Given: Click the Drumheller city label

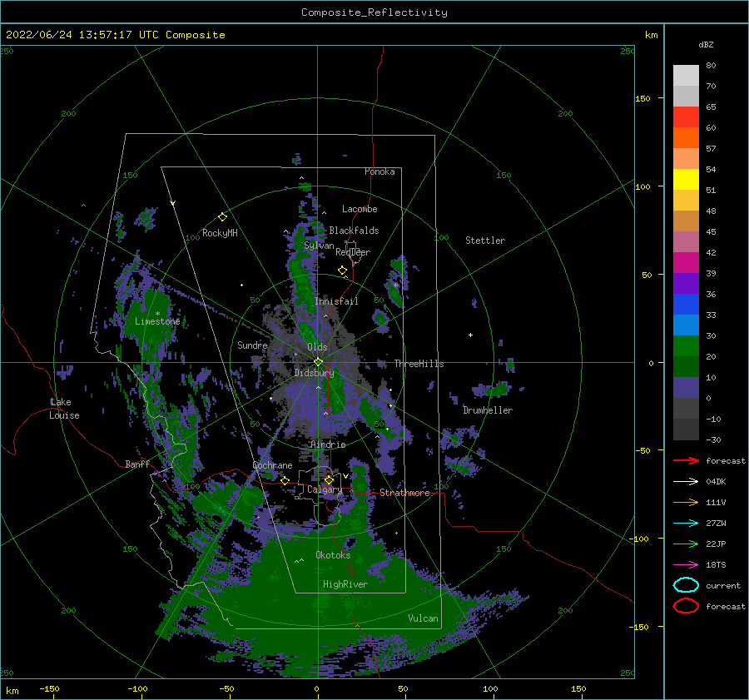Looking at the screenshot, I should (x=488, y=410).
